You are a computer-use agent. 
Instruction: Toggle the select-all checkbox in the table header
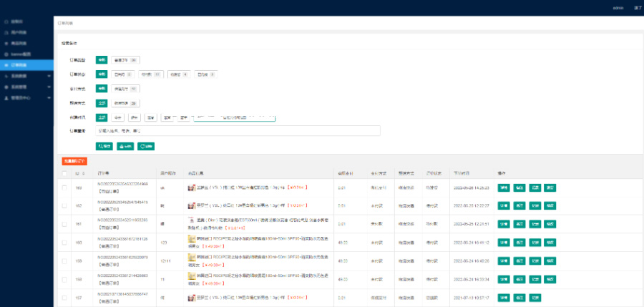65,173
